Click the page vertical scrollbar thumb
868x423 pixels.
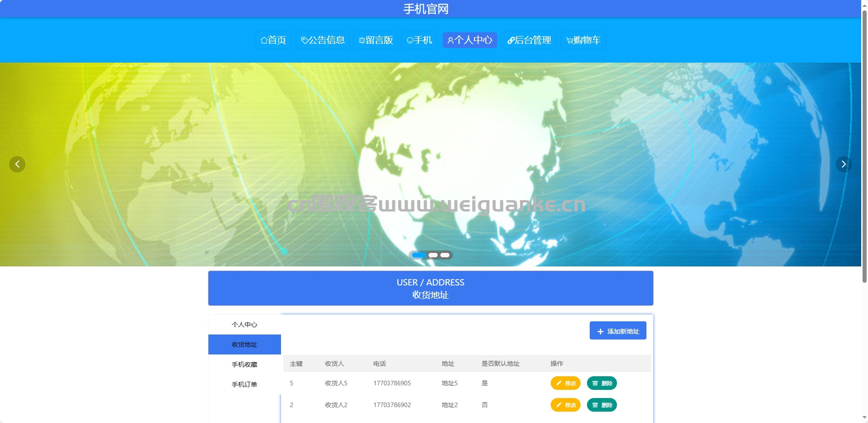tap(864, 146)
